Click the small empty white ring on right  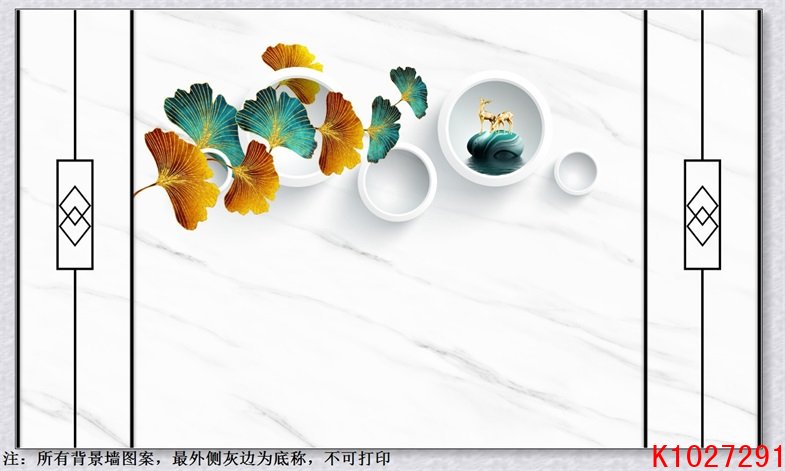[x=575, y=173]
